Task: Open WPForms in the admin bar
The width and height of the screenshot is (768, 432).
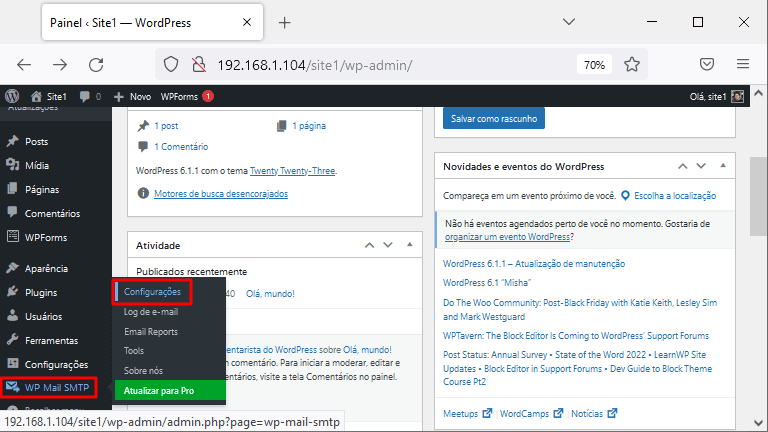Action: 179,96
